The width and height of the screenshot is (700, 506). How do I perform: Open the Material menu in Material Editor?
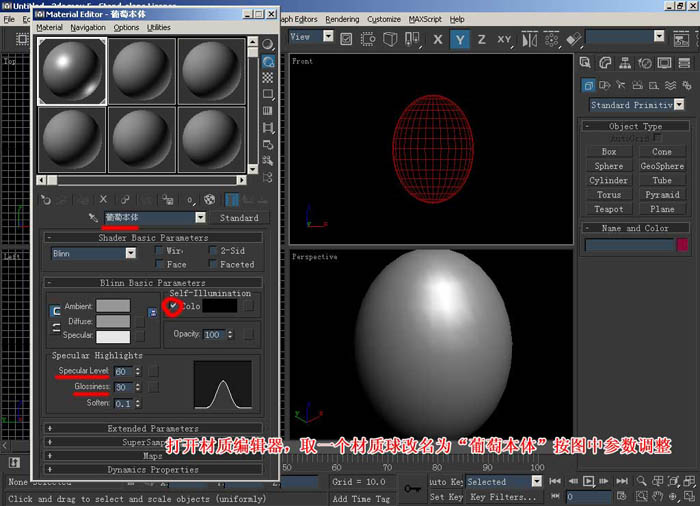click(50, 27)
